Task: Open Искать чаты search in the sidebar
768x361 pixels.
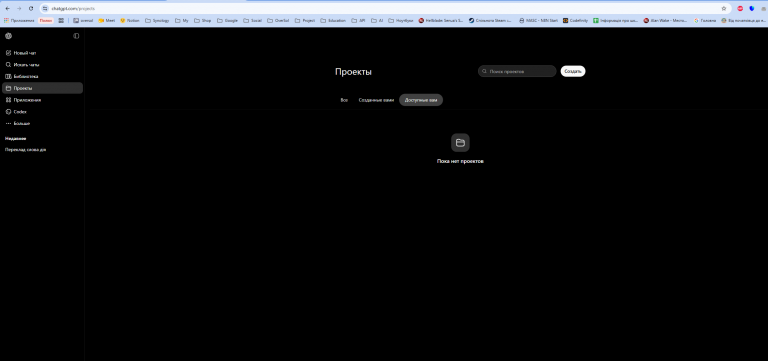Action: (x=42, y=65)
